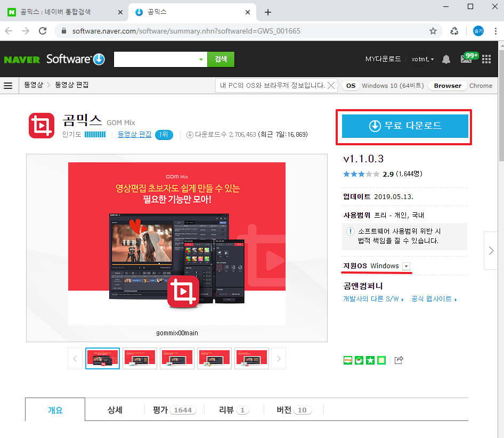Reload the current page

[x=43, y=31]
